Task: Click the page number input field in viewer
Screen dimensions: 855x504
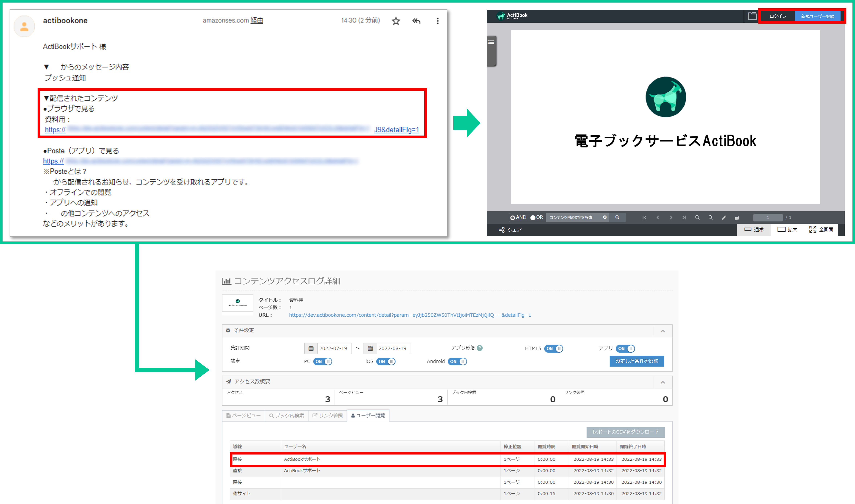Action: tap(767, 217)
